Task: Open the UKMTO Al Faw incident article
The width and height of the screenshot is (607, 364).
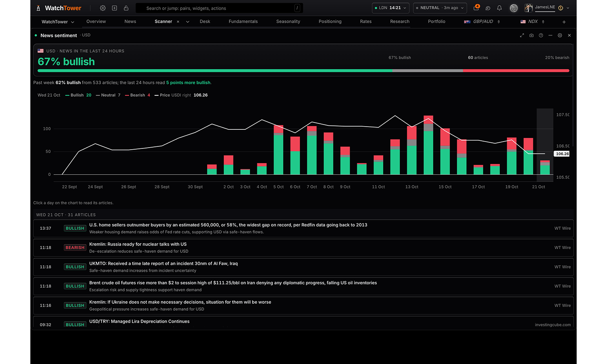Action: tap(303, 267)
